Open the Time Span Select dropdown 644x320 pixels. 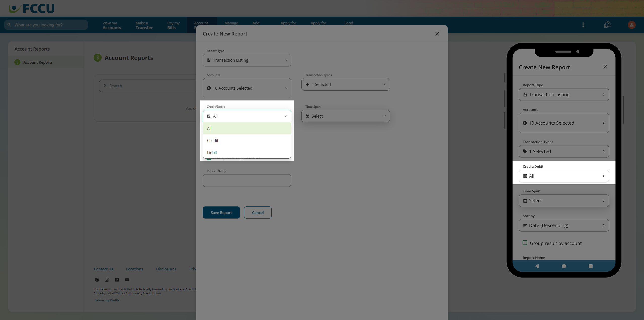(x=345, y=116)
